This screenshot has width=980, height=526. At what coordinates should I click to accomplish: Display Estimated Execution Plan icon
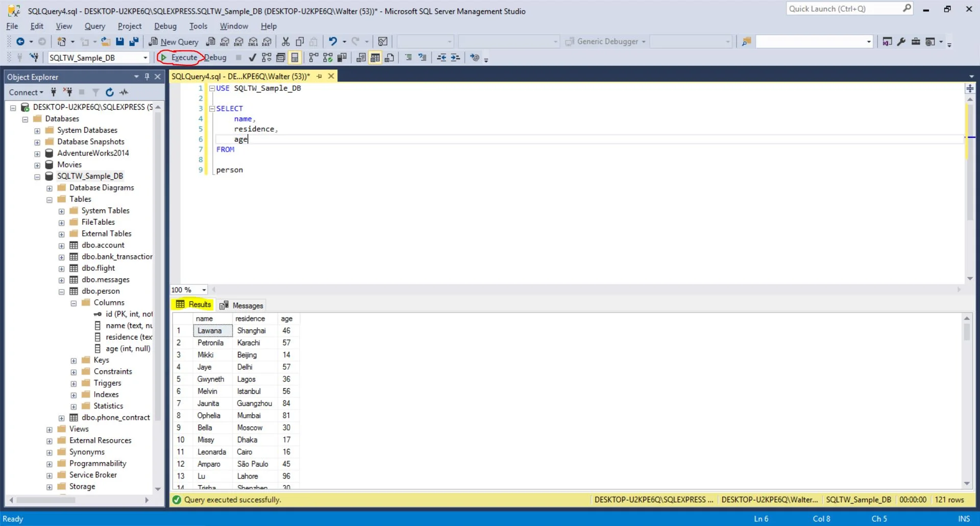266,58
